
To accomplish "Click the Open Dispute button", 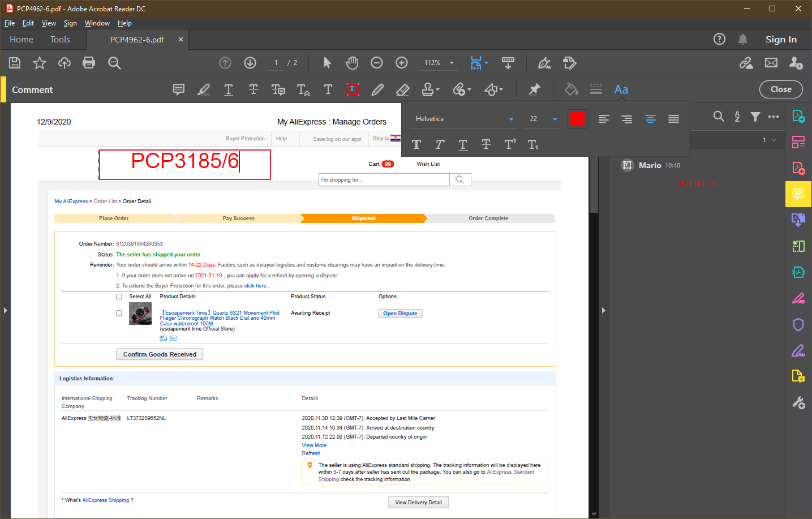I will click(400, 314).
